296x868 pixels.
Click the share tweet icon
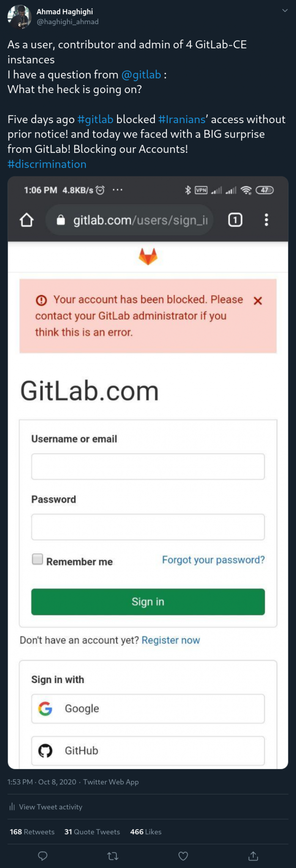pyautogui.click(x=253, y=856)
